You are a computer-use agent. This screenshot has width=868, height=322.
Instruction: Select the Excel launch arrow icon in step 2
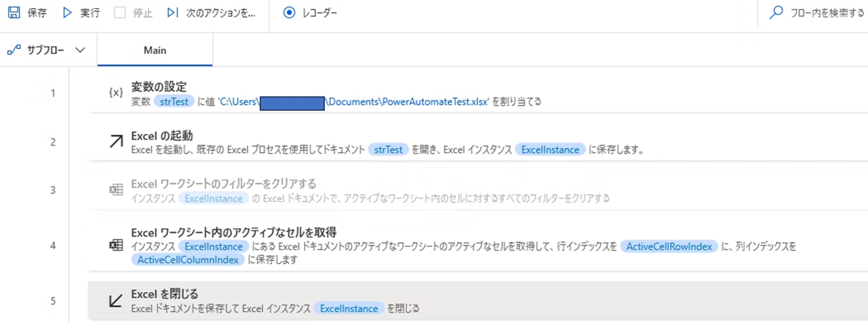point(116,142)
